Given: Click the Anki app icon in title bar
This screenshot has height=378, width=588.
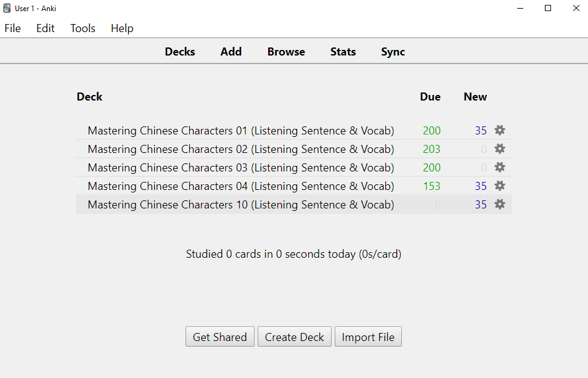Looking at the screenshot, I should tap(7, 8).
